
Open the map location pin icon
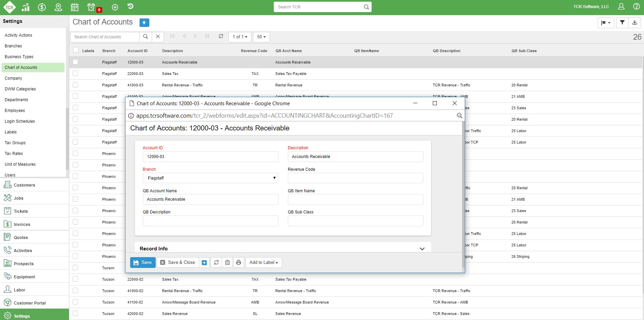pos(58,7)
